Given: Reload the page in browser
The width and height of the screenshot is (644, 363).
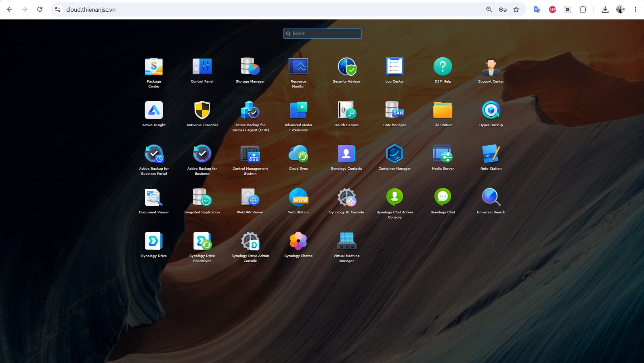Looking at the screenshot, I should pyautogui.click(x=40, y=9).
